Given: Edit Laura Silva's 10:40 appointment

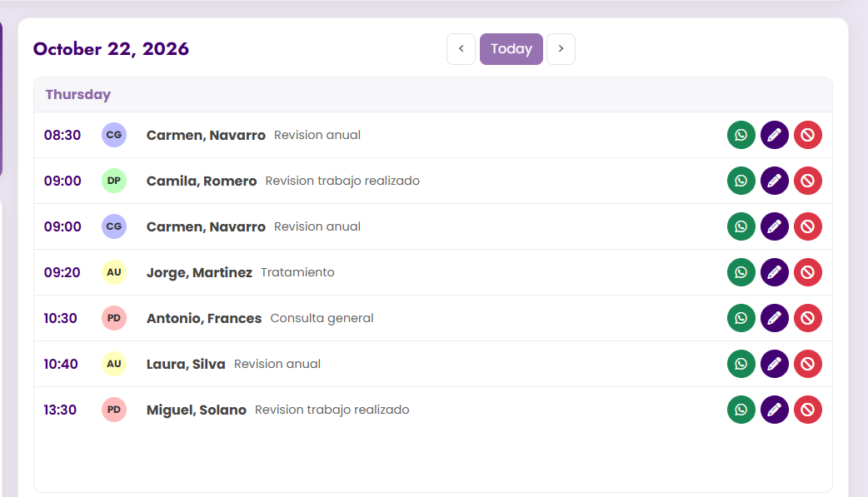Looking at the screenshot, I should click(775, 364).
